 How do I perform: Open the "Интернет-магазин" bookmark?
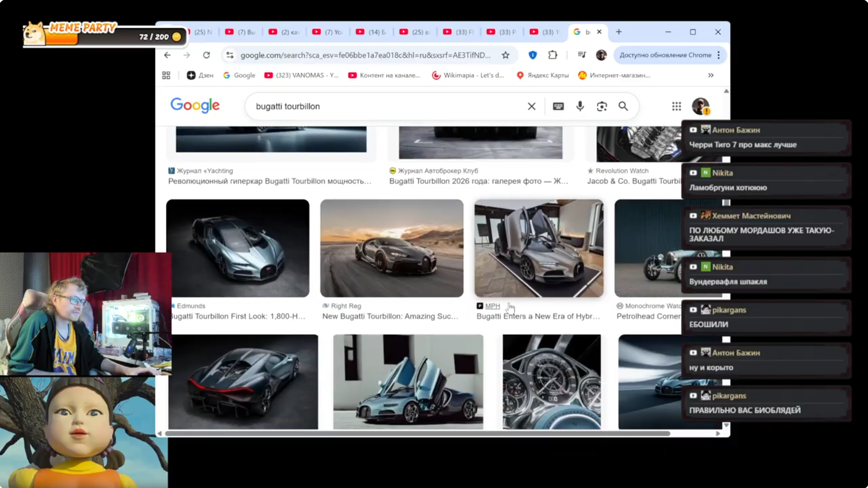[x=614, y=75]
